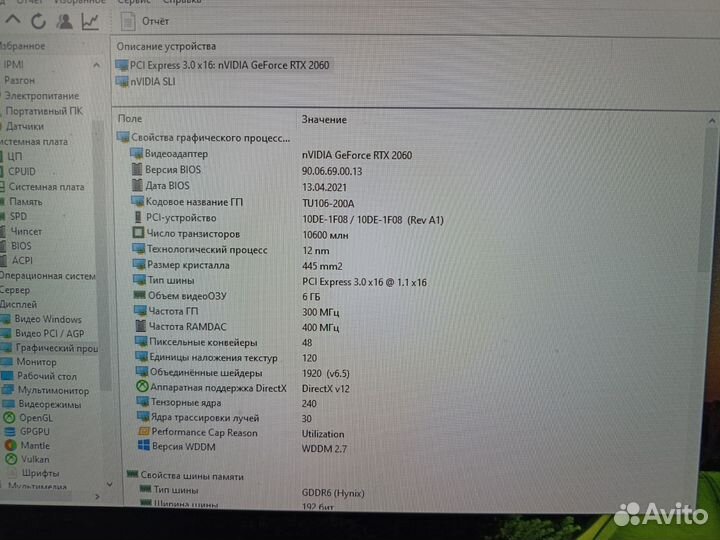Select Сервер category in sidebar

(15, 290)
